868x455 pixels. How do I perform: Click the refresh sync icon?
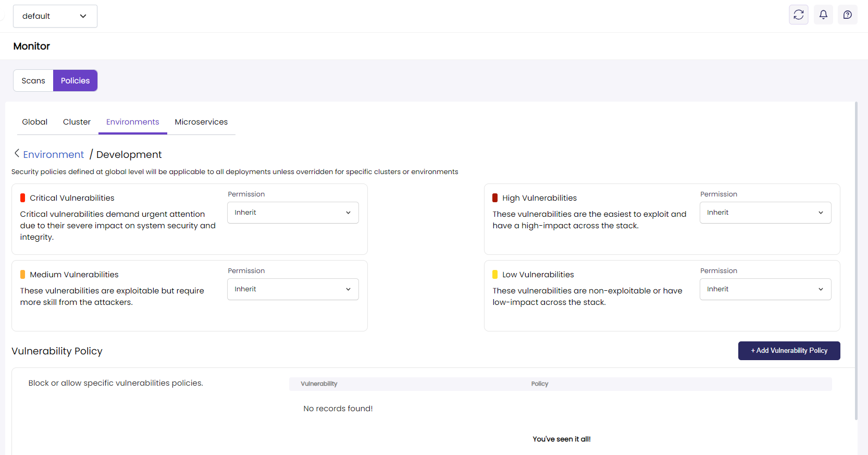tap(798, 15)
